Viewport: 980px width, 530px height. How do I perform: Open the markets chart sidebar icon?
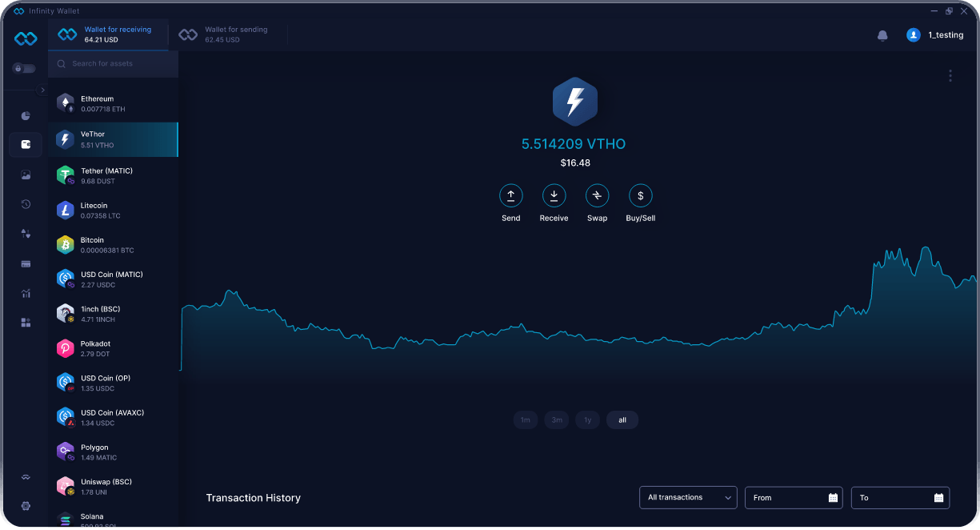point(26,293)
